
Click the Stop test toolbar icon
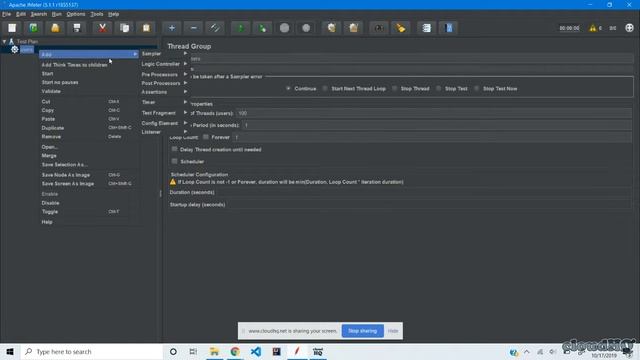pos(284,28)
